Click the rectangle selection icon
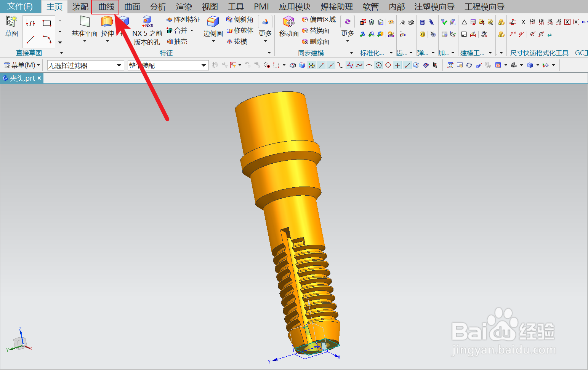This screenshot has height=370, width=588. pos(276,65)
